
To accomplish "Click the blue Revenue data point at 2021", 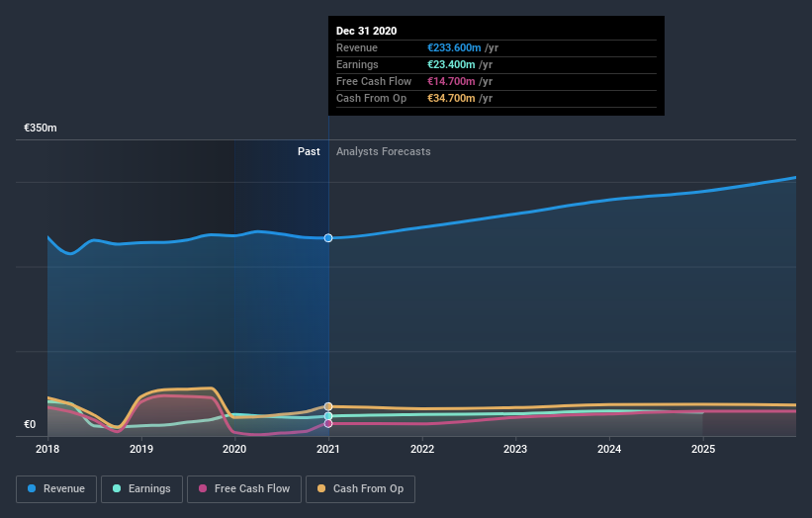I will [328, 238].
